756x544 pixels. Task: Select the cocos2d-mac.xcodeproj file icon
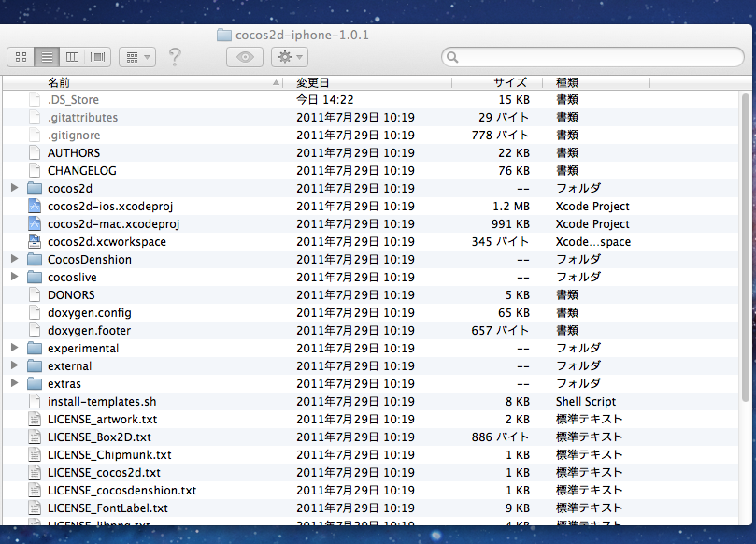click(35, 223)
